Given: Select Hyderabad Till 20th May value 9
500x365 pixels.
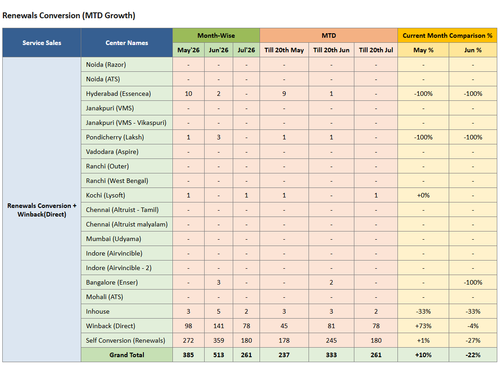Looking at the screenshot, I should 284,94.
